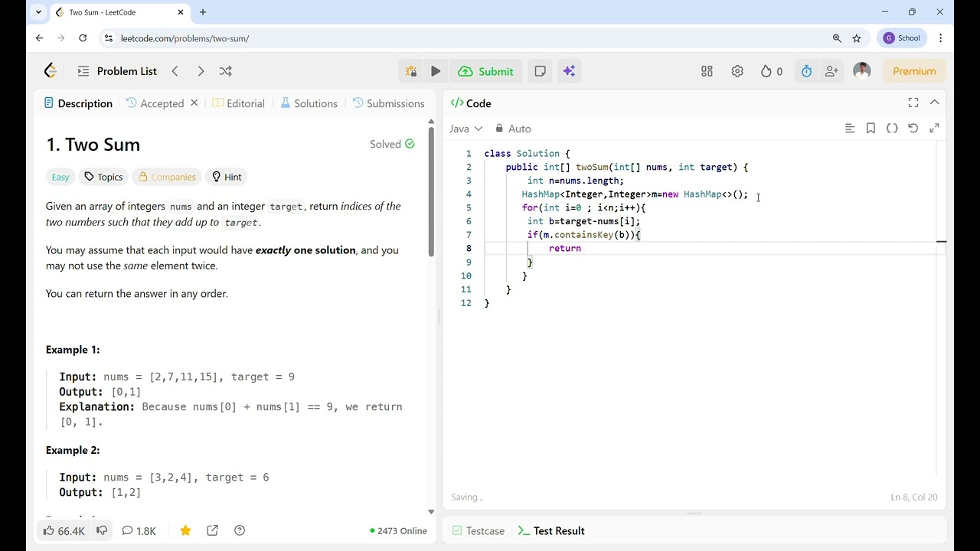Viewport: 980px width, 551px height.
Task: Click the Auto lock setting
Action: tap(513, 129)
